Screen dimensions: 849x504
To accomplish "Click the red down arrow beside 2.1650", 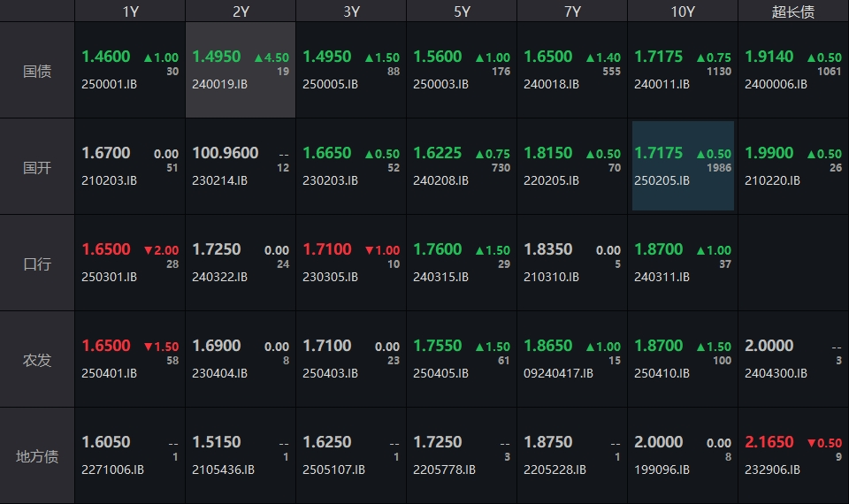I will 812,443.
